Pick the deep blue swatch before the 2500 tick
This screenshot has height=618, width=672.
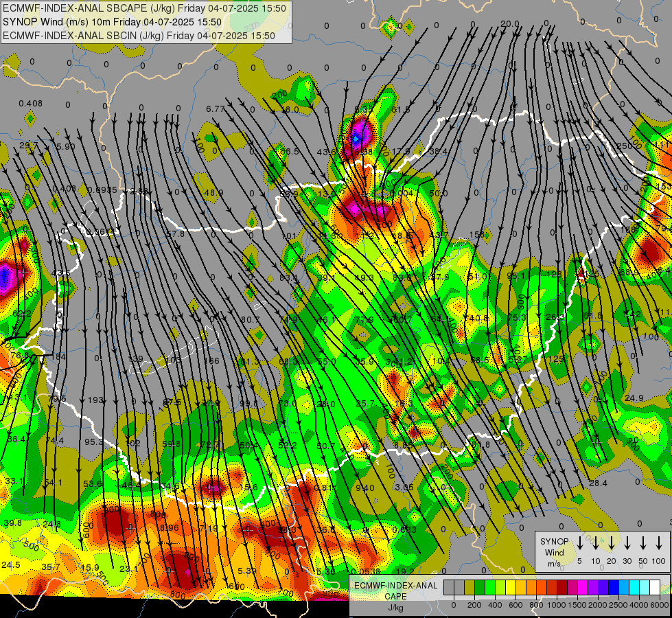(x=613, y=587)
